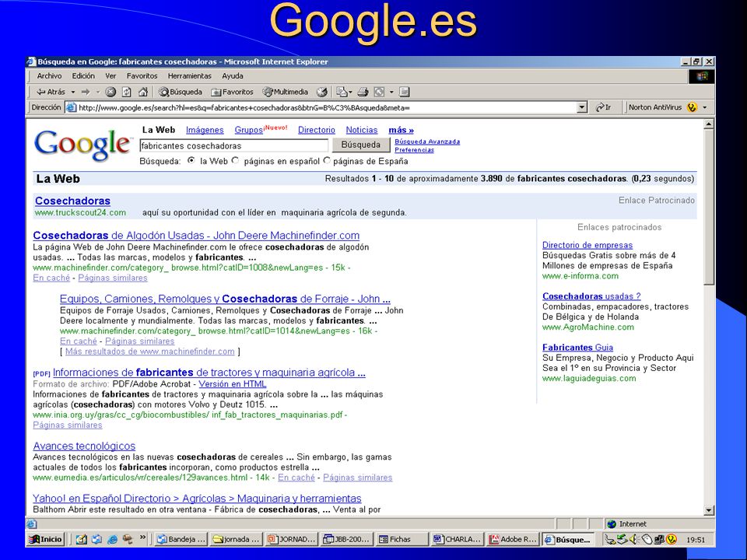Open the Directorio tab link
Screen dimensions: 747x560
click(317, 130)
